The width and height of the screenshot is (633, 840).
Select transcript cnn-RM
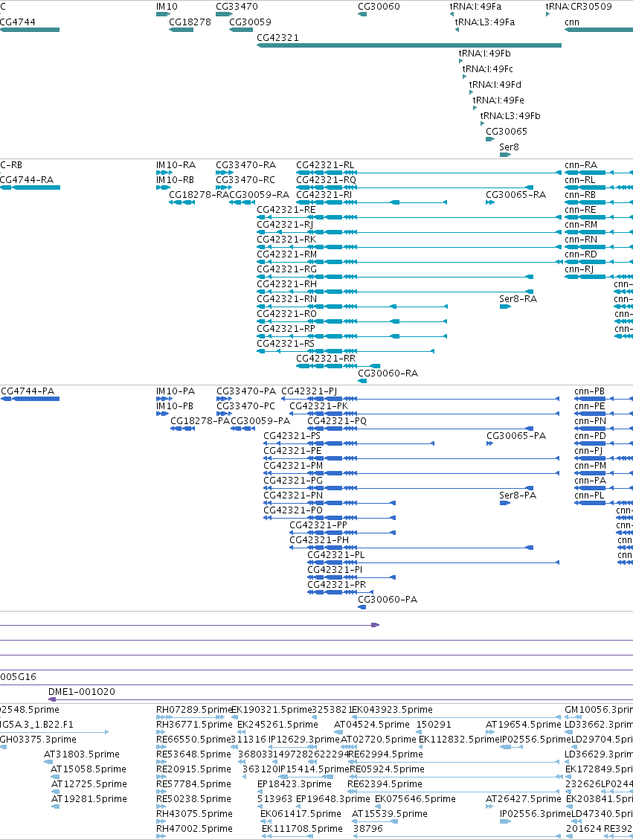580,225
